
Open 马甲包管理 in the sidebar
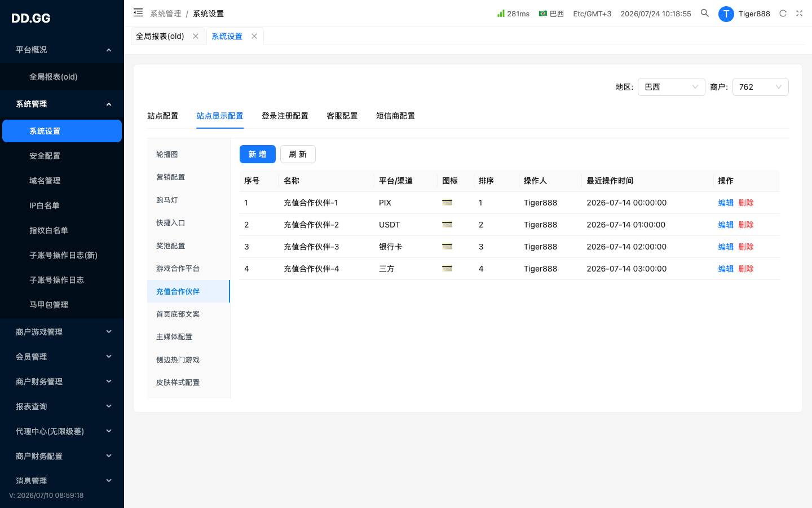62,305
